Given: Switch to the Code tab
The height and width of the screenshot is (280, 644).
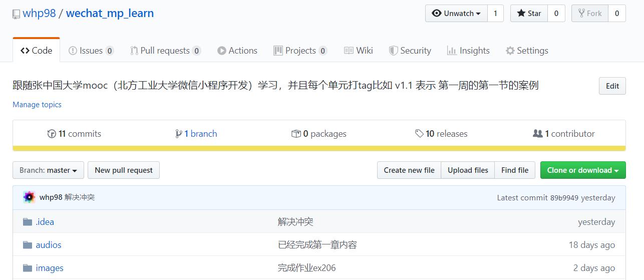Looking at the screenshot, I should click(x=36, y=51).
